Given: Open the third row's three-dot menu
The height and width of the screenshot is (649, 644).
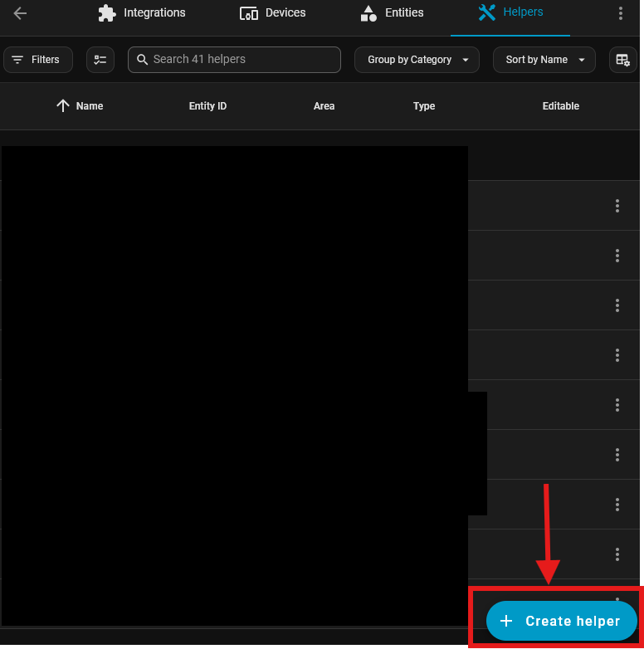Looking at the screenshot, I should (617, 305).
